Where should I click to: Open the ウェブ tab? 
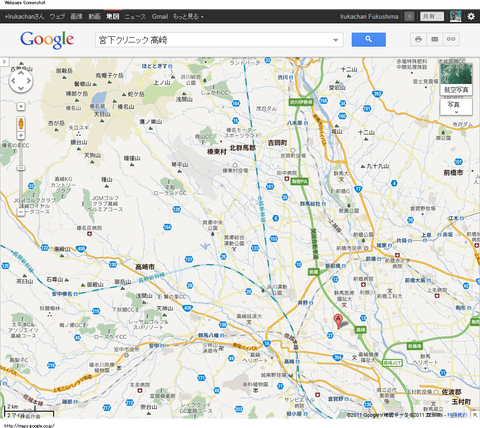click(57, 16)
